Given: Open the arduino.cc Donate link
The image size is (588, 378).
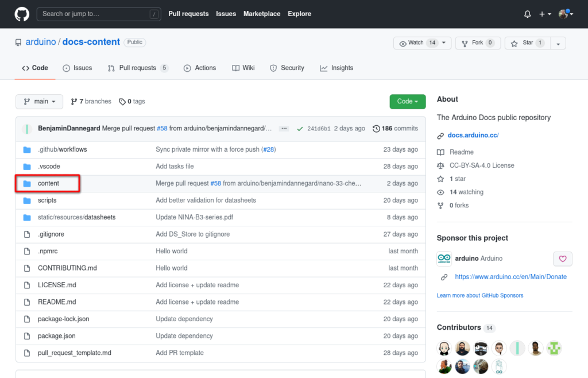Looking at the screenshot, I should pyautogui.click(x=510, y=277).
